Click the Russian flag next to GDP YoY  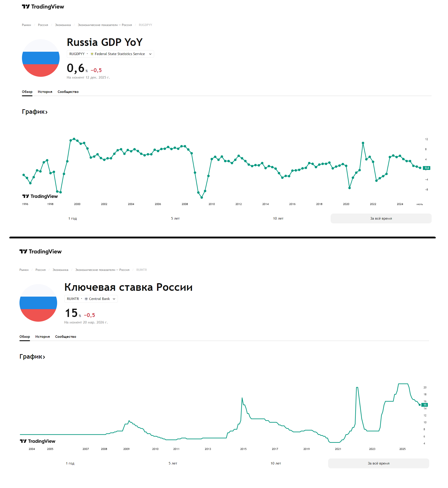pos(41,58)
